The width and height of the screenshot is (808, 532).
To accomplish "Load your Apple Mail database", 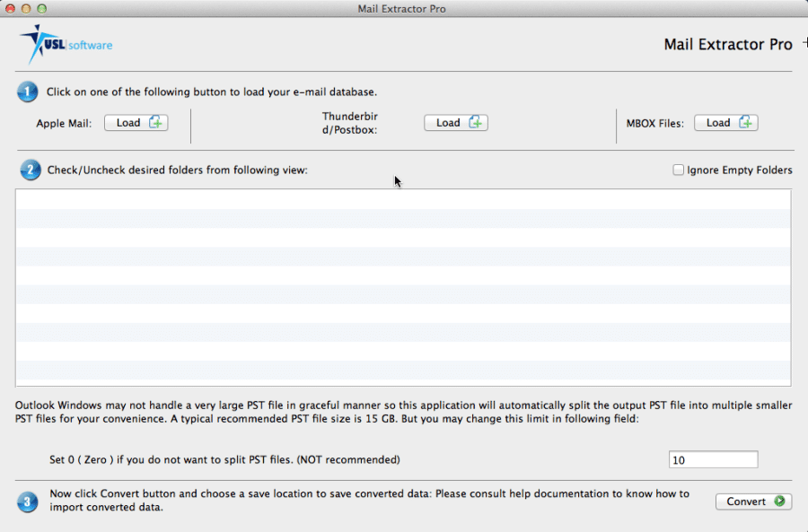I will tap(136, 122).
